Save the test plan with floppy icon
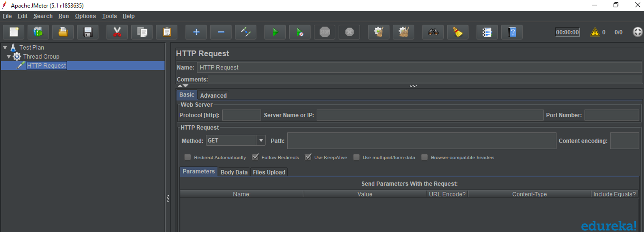644x232 pixels. pos(88,32)
